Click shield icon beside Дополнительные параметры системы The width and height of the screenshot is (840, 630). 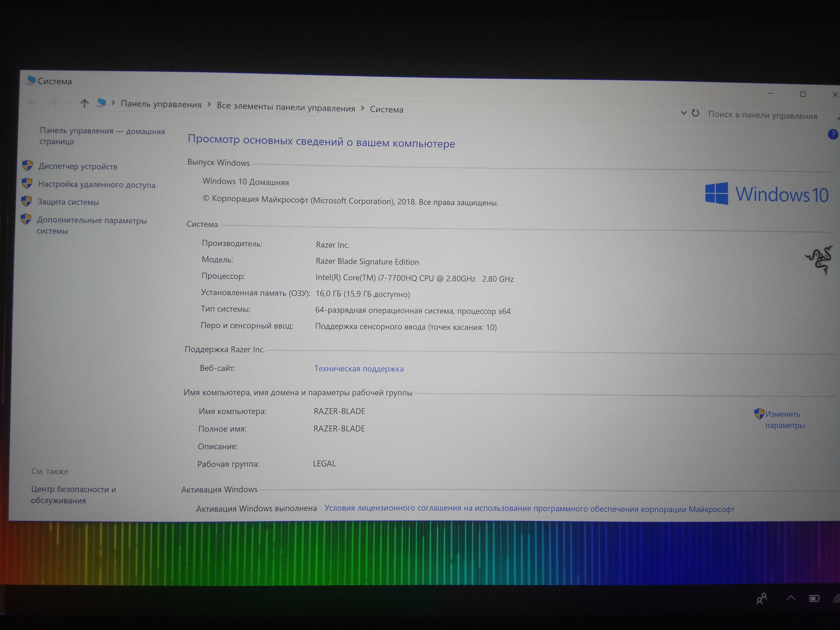coord(26,219)
